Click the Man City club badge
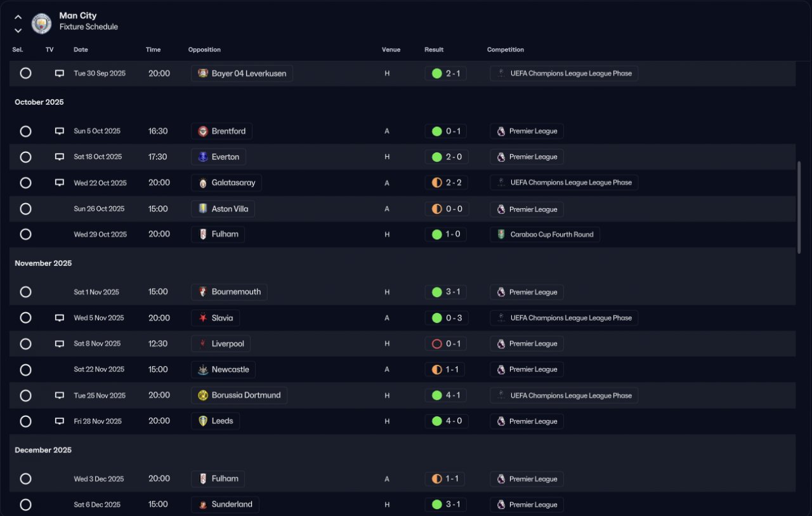 click(x=42, y=23)
